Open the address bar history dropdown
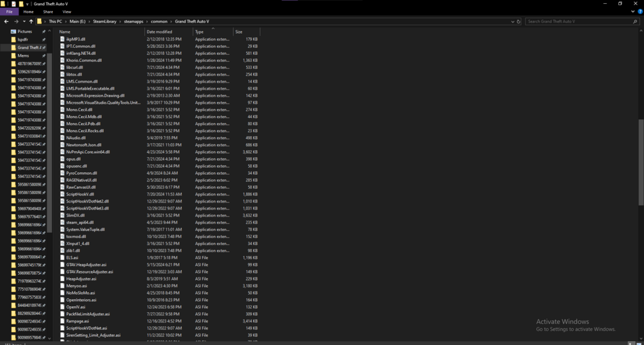Viewport: 644px width, 345px height. (x=513, y=21)
